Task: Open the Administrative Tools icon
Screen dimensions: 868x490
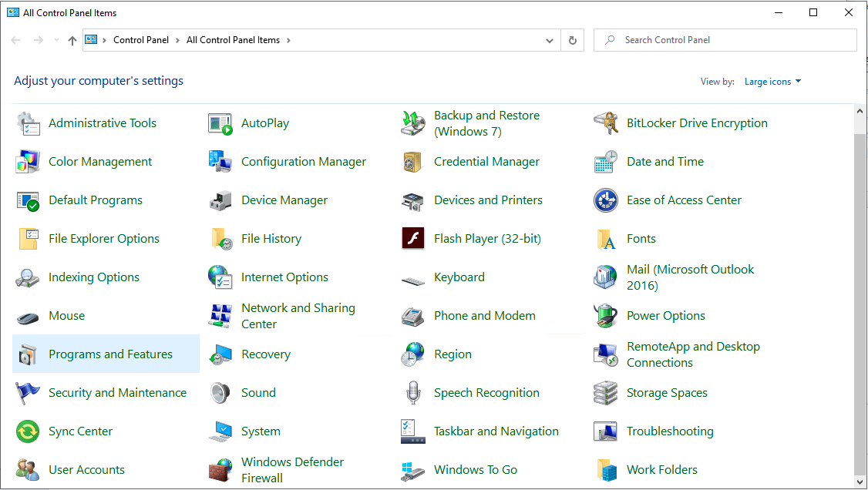Action: coord(28,123)
